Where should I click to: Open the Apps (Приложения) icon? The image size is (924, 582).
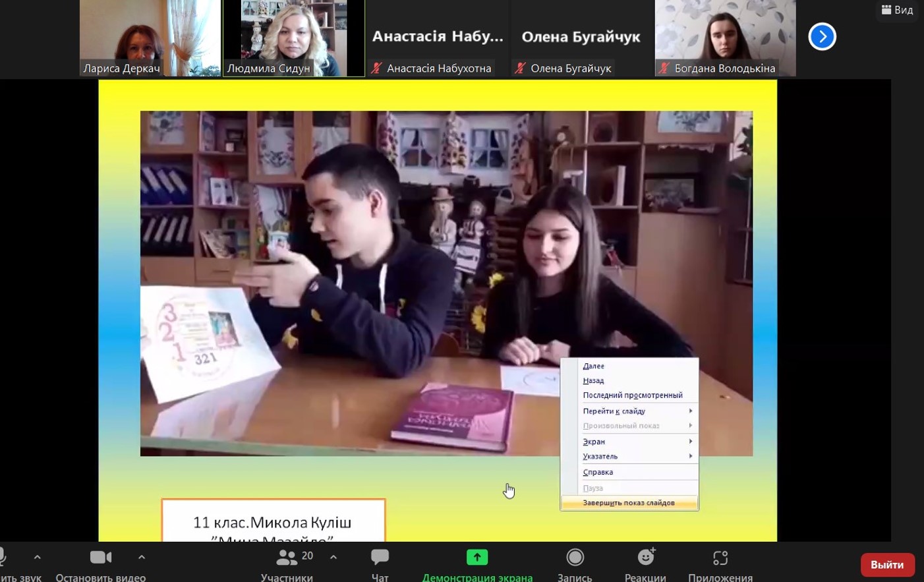click(x=720, y=558)
